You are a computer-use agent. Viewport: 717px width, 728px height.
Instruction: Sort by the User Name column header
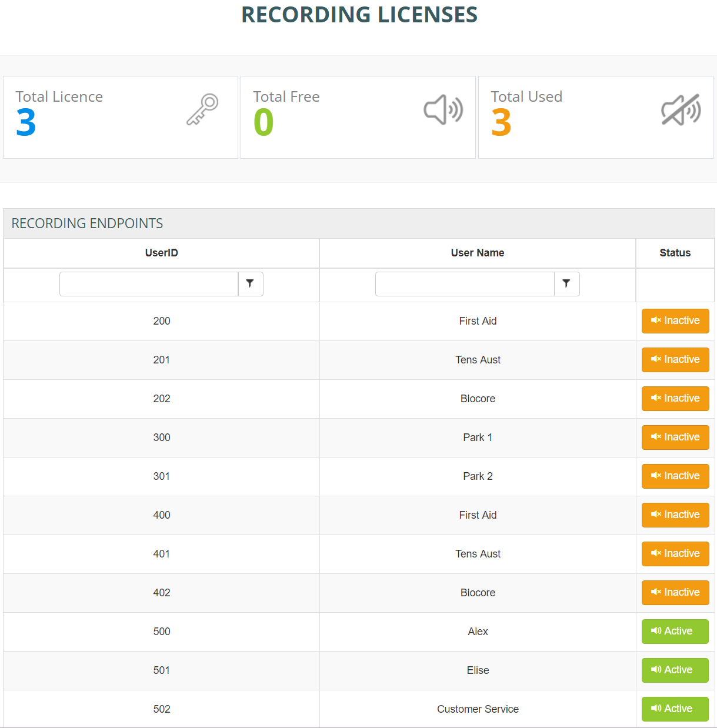point(477,253)
